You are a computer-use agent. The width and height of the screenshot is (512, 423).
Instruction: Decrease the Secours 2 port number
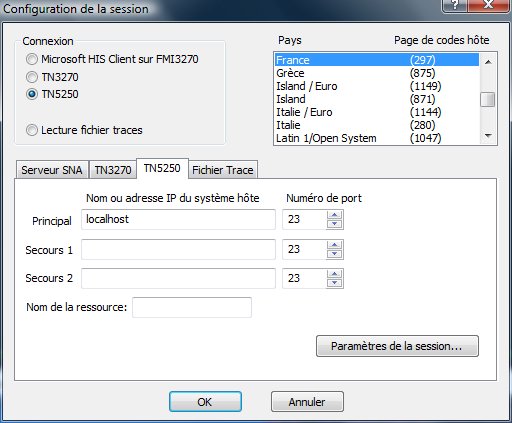pyautogui.click(x=334, y=283)
